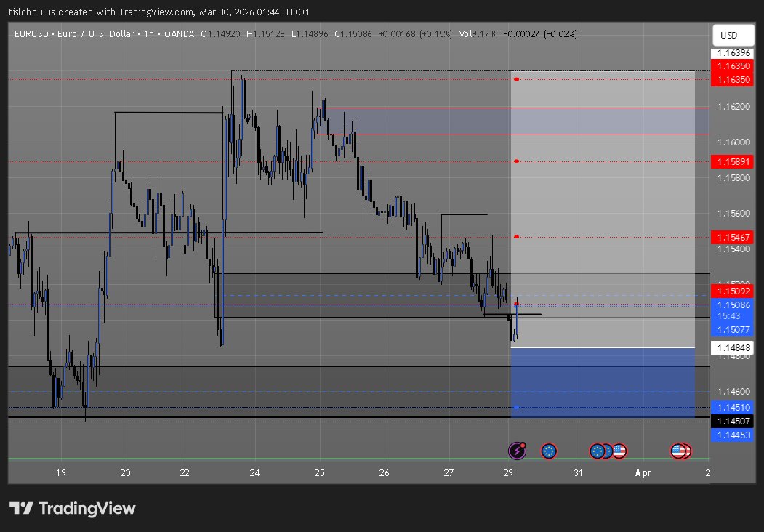This screenshot has height=532, width=764.
Task: Select the blue stop zone of the position tool
Action: click(603, 382)
